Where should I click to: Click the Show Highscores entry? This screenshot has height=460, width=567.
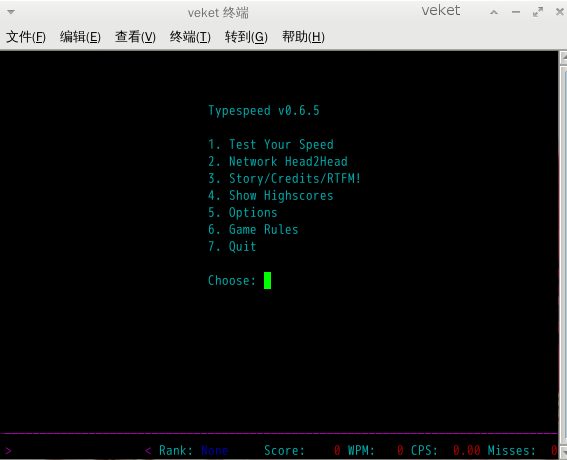tap(270, 196)
